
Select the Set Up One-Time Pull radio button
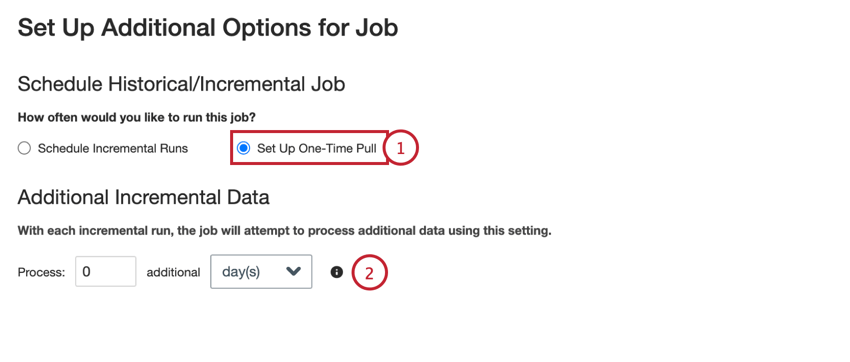244,148
